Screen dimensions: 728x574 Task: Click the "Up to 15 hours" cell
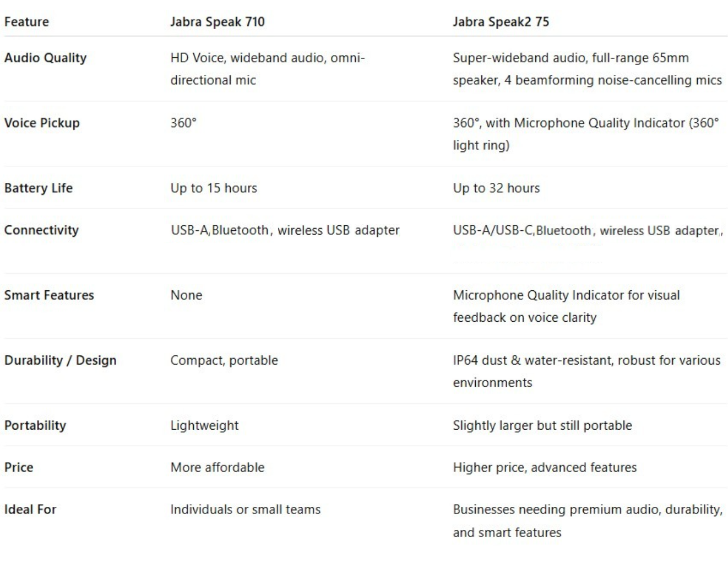click(x=213, y=188)
